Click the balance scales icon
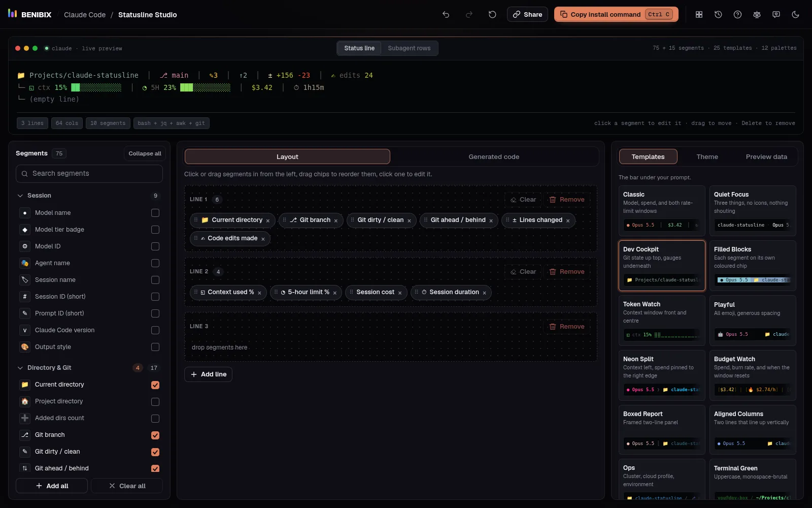 (757, 15)
